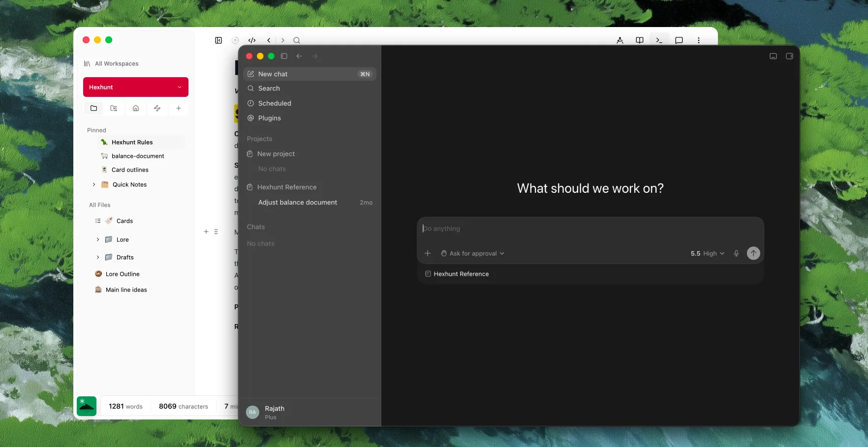Click the Hexhunt Reference project chip

point(457,274)
